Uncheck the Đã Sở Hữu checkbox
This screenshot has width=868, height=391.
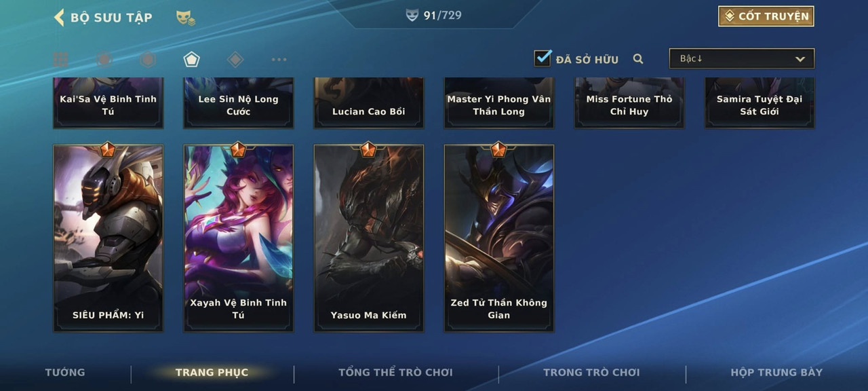(x=542, y=58)
